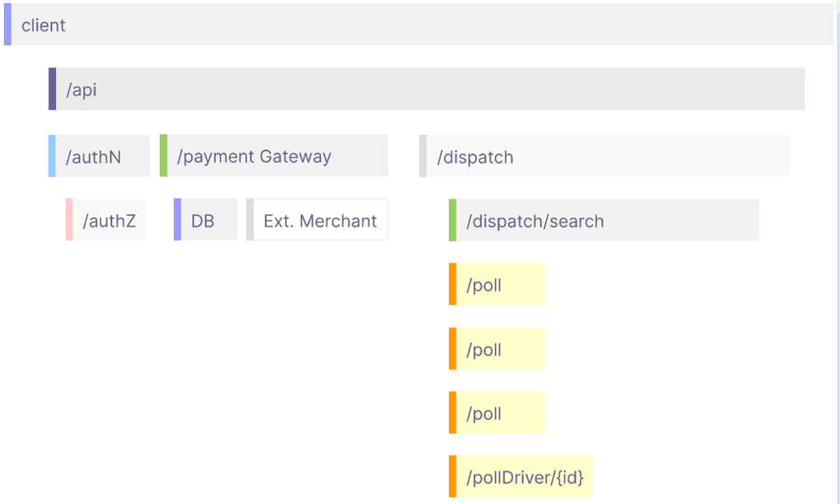Screen dimensions: 840x504
Task: Click the dark color stripe on /api
Action: (x=52, y=89)
